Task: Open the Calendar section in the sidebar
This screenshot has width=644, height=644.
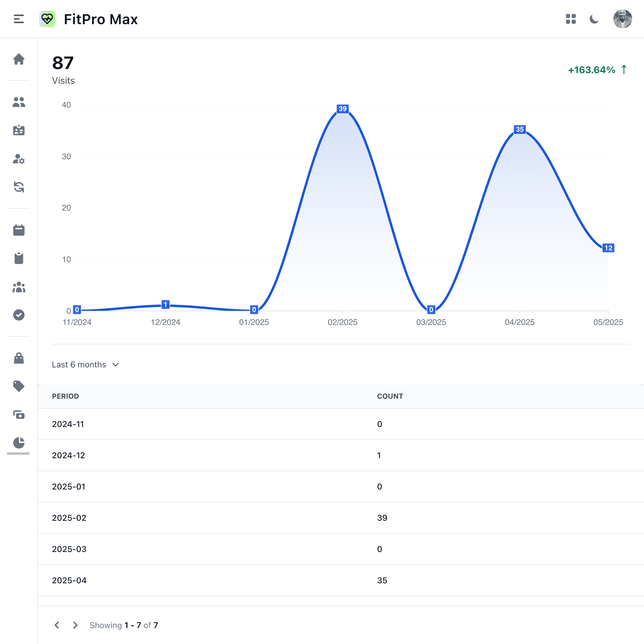Action: click(19, 230)
